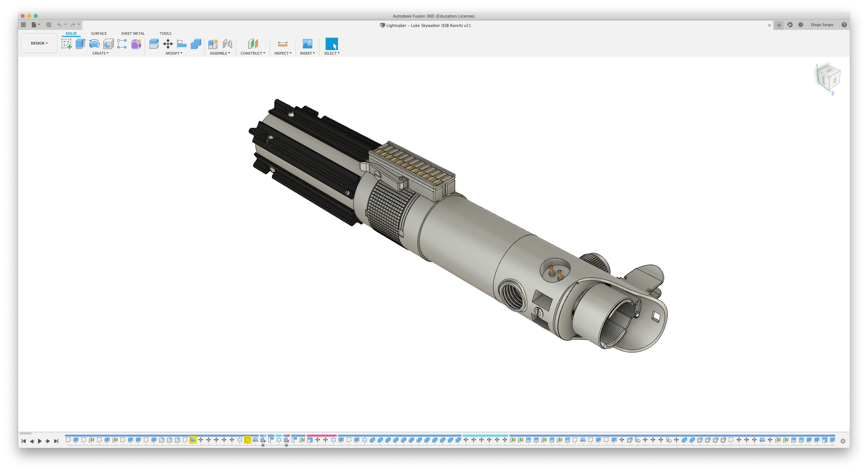Open the undo history dropdown arrow
Image resolution: width=868 pixels, height=472 pixels.
pyautogui.click(x=65, y=25)
